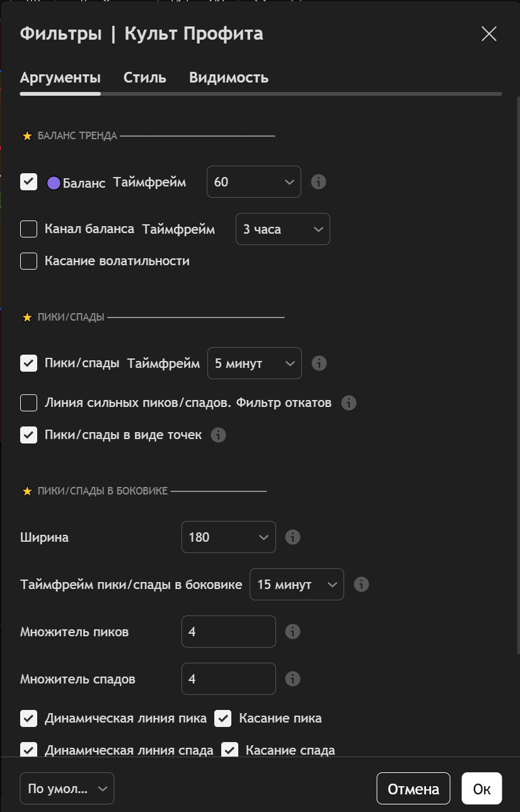The height and width of the screenshot is (812, 520).
Task: Click info icon for Линия сильных пиков/спадов
Action: [x=349, y=403]
